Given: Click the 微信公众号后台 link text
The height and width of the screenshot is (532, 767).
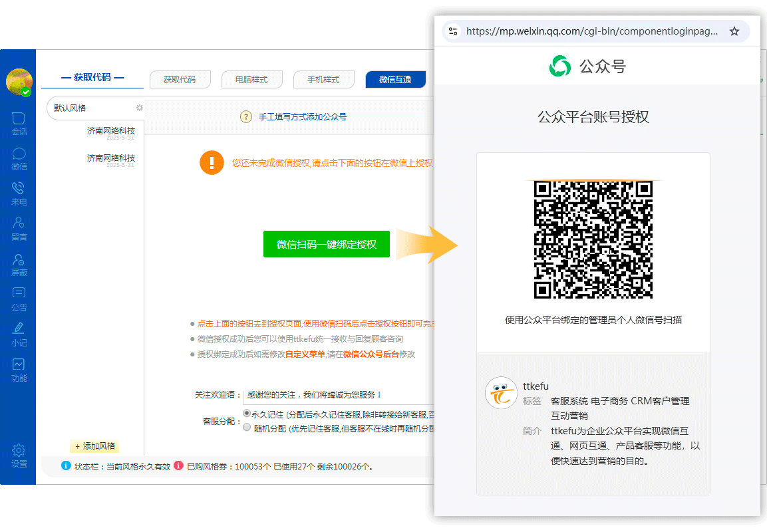Looking at the screenshot, I should 371,354.
